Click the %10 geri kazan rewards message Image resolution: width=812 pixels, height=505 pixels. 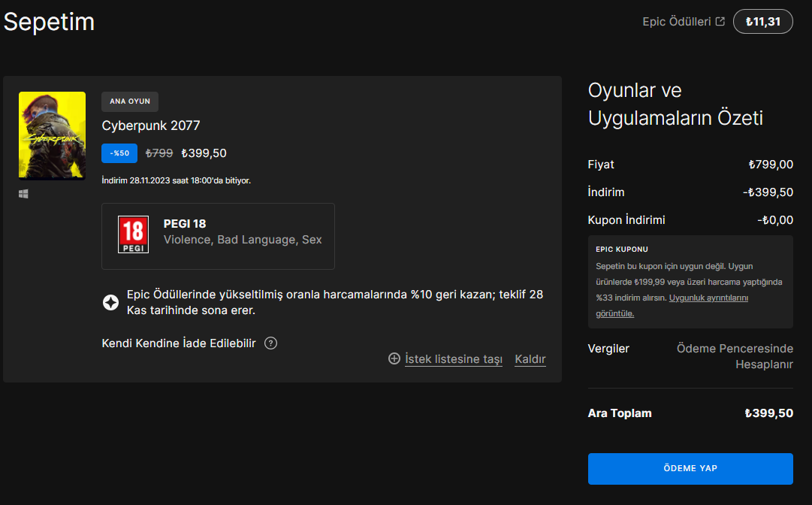pos(335,303)
